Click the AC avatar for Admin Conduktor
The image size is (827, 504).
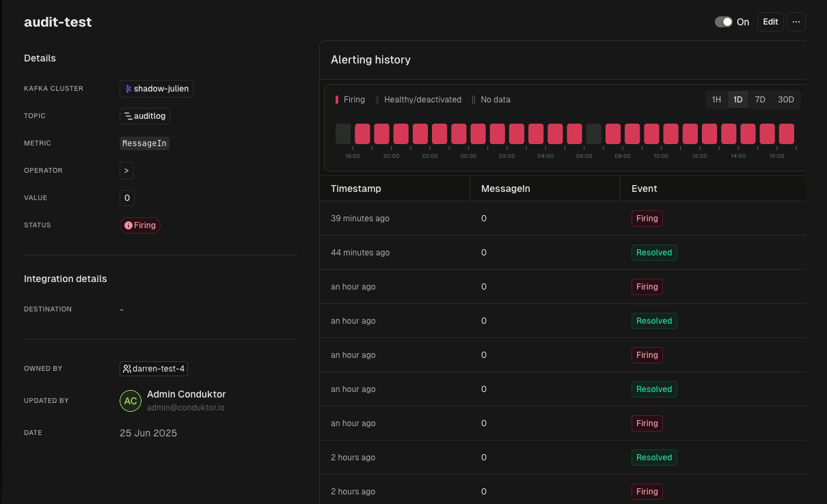131,401
